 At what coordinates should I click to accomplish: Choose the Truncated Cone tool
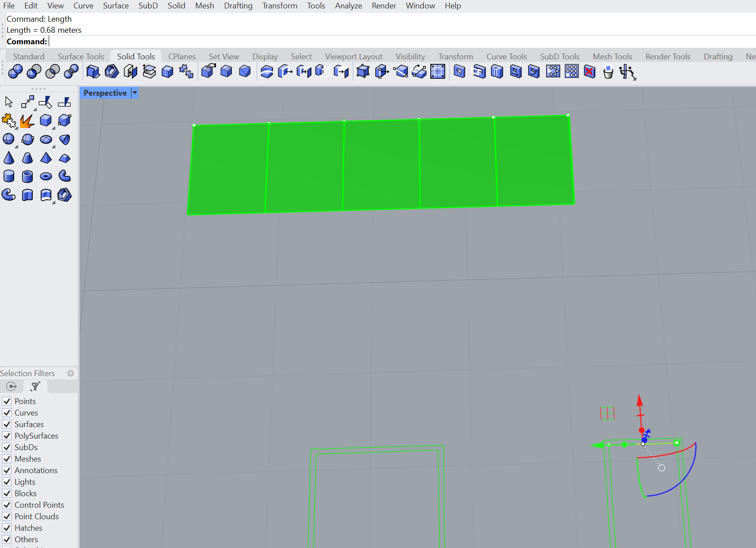[x=27, y=158]
